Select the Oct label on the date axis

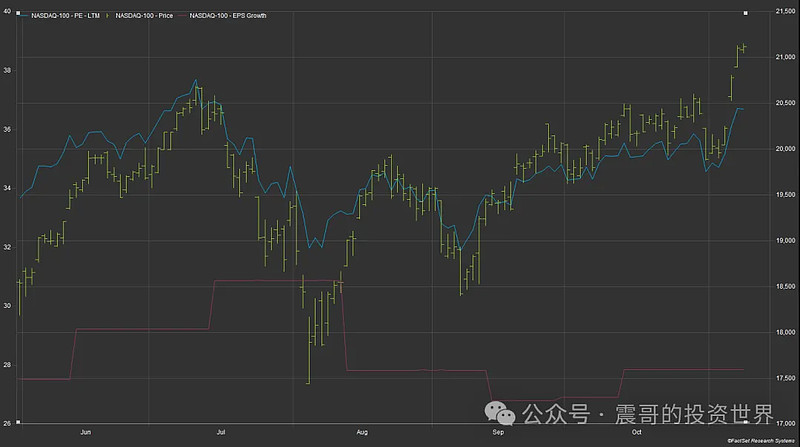tap(637, 432)
